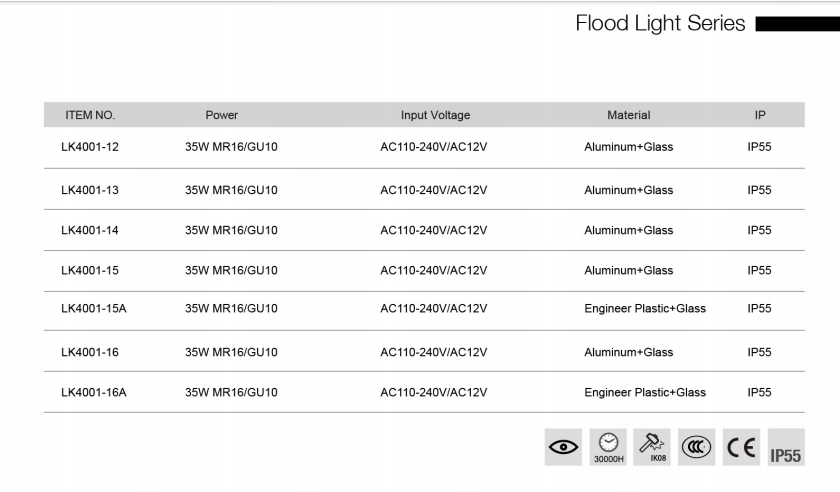Click Engineer Plastic+Glass material for LK4001-15A

pos(645,309)
